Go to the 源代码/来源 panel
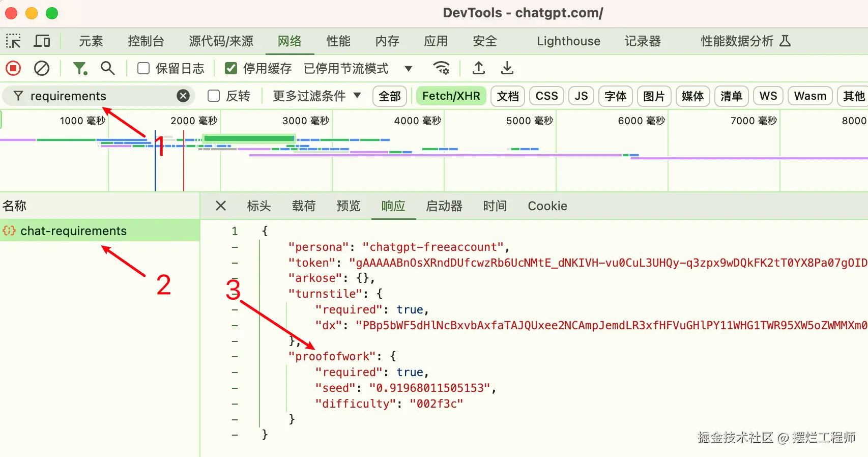 coord(221,41)
